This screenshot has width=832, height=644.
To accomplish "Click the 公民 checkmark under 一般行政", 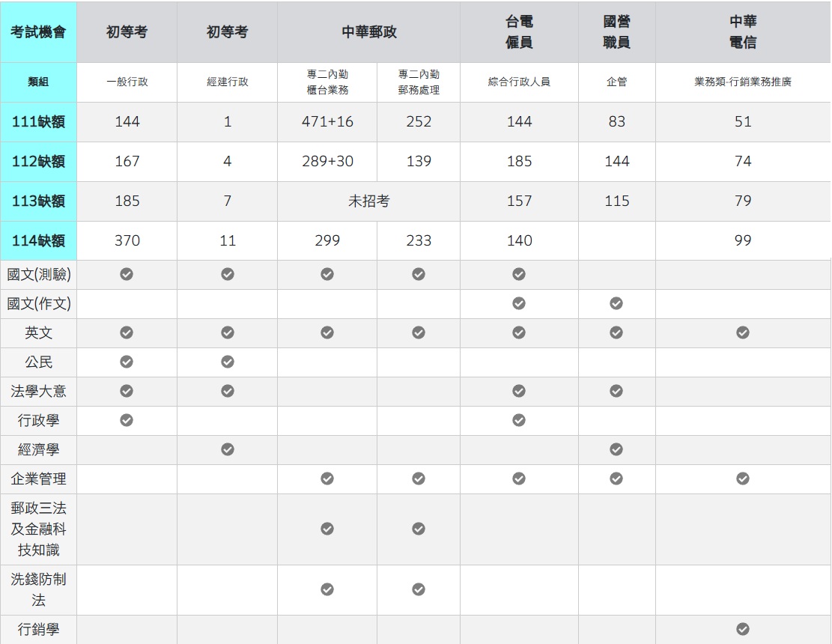I will 127,362.
